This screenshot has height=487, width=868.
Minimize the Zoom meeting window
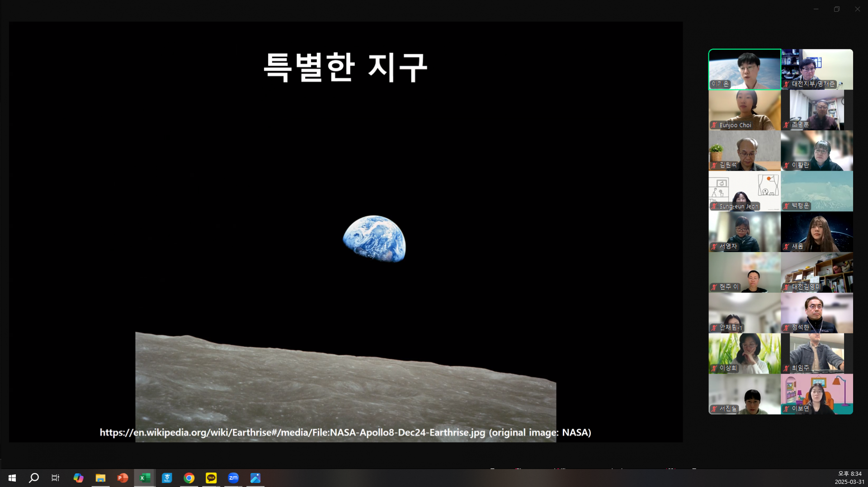point(816,9)
